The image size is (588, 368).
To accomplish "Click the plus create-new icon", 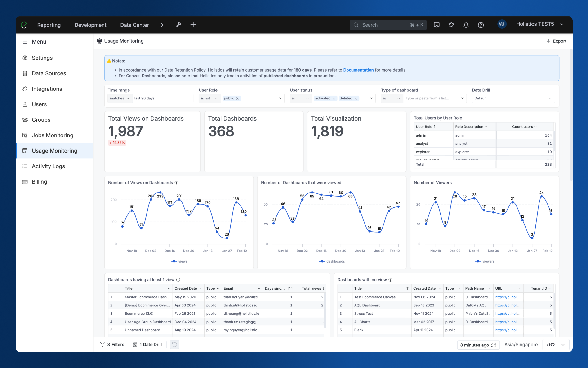I will click(193, 25).
